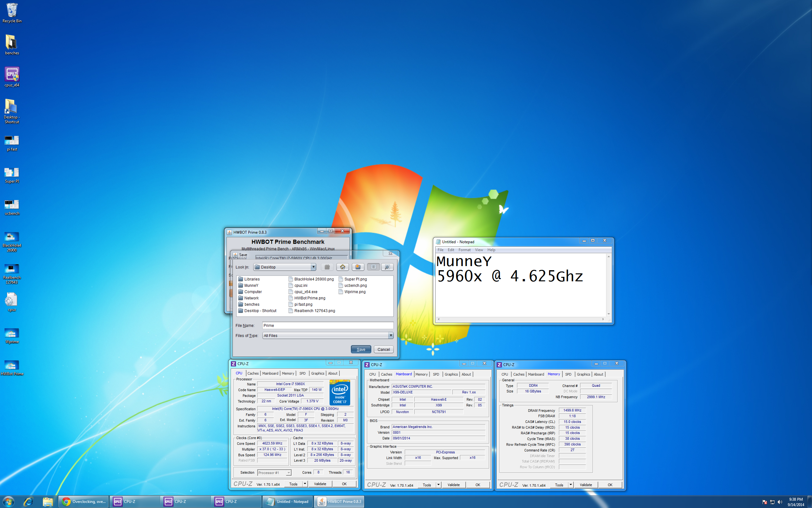Click Tools button in Memory CPU-Z window
The height and width of the screenshot is (508, 812).
point(559,485)
